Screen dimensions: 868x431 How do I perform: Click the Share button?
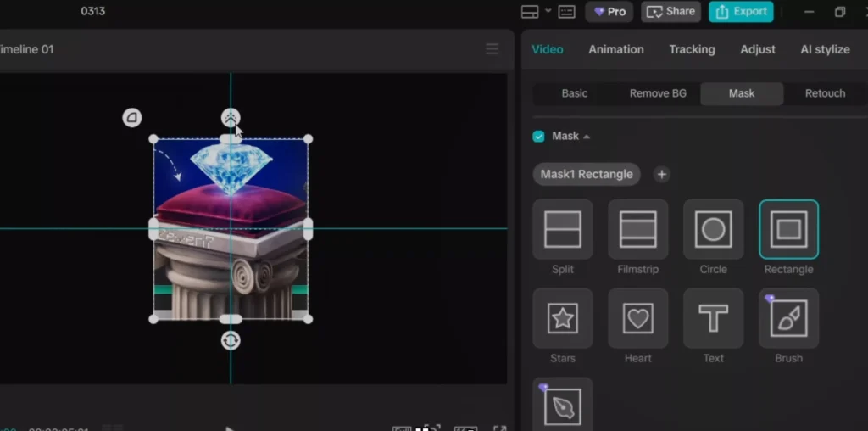(671, 12)
